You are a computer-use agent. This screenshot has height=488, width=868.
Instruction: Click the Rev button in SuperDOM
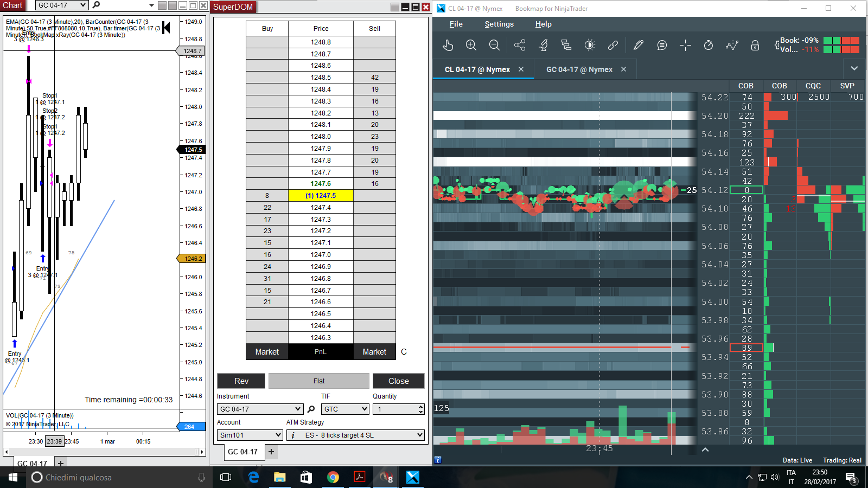coord(241,381)
